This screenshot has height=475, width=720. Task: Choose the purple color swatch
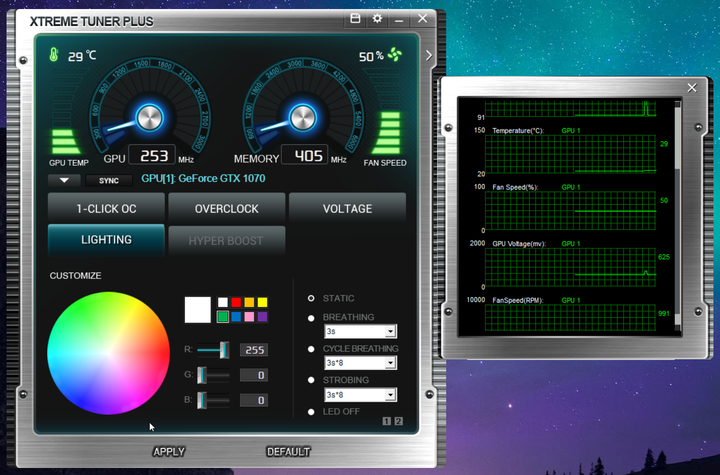[262, 317]
